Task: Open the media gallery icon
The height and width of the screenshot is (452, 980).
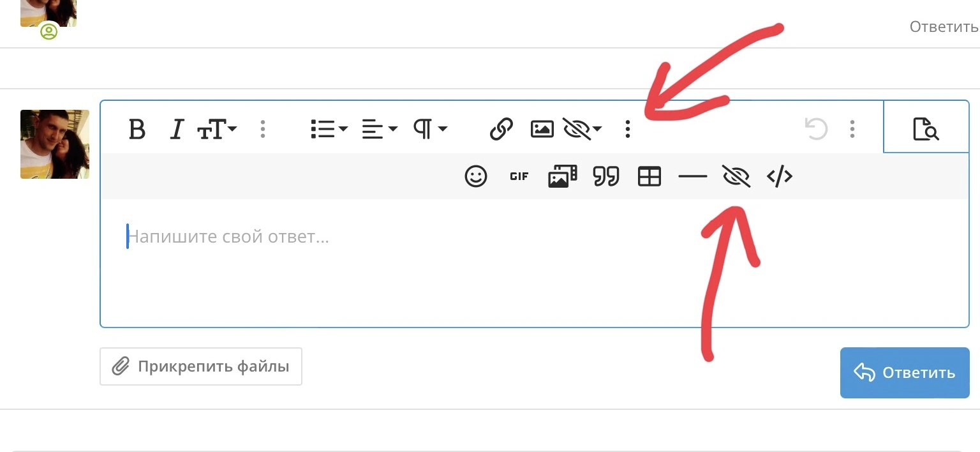Action: 563,176
